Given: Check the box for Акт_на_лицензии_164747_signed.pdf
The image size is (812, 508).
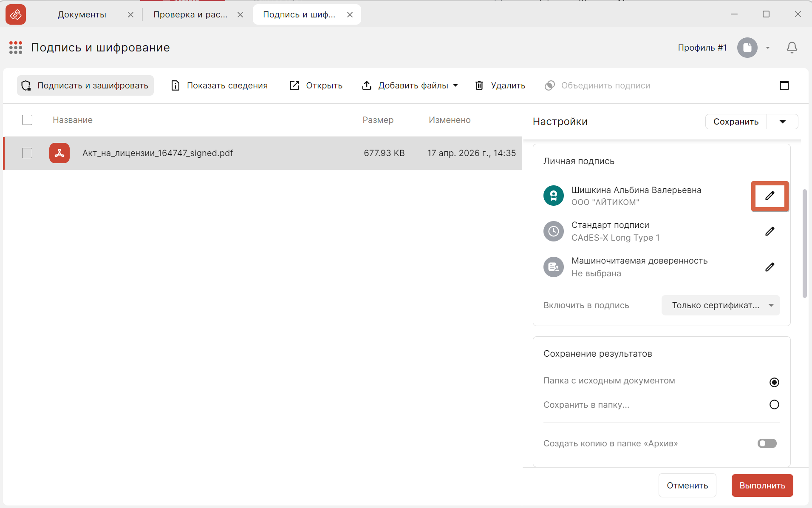Looking at the screenshot, I should tap(27, 153).
